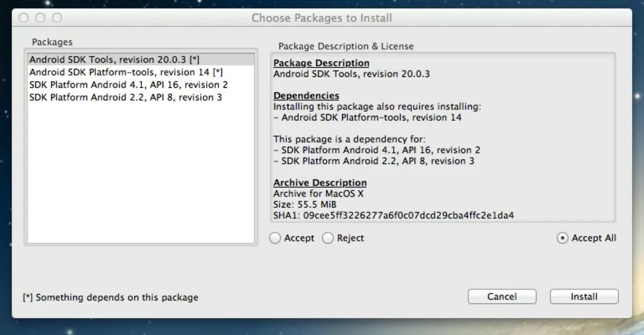
Task: Click the Archive for MacOS X line
Action: 318,194
